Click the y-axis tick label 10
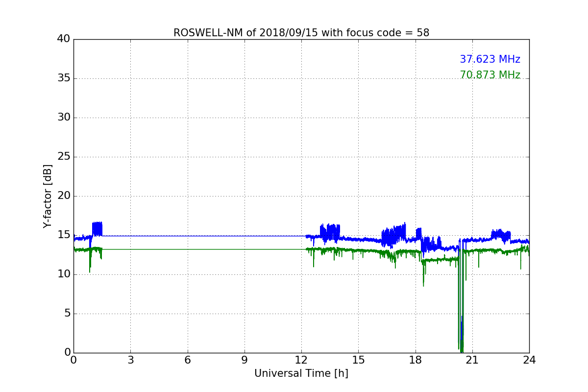The height and width of the screenshot is (392, 588). (63, 274)
